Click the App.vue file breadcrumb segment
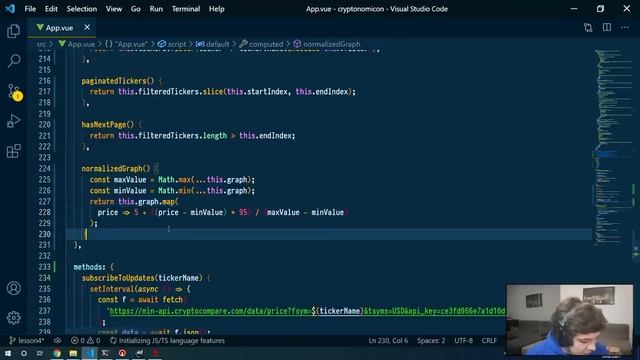This screenshot has height=360, width=640. point(77,44)
